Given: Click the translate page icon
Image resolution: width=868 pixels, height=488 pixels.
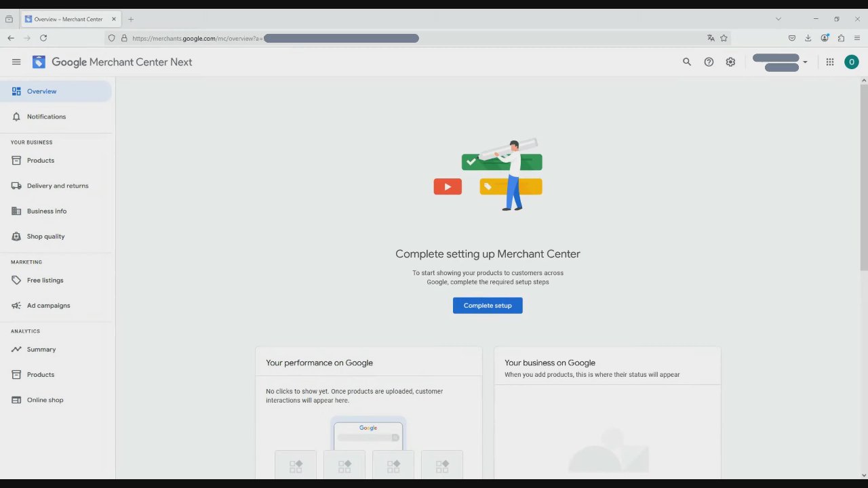Looking at the screenshot, I should [x=711, y=38].
